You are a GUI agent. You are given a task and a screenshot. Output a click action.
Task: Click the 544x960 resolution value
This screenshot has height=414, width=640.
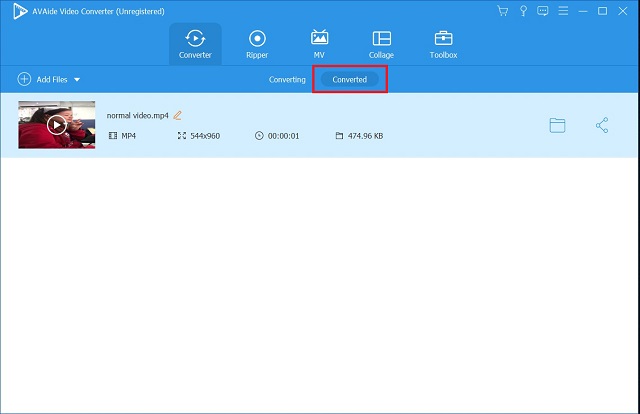click(205, 136)
